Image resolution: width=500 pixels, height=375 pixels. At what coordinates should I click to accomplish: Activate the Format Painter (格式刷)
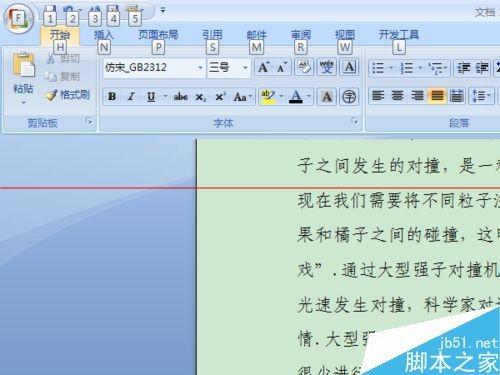(68, 95)
